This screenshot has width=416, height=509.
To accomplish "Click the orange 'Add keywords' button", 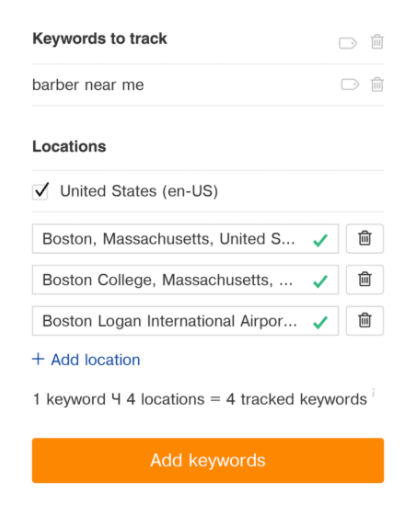I will (208, 460).
